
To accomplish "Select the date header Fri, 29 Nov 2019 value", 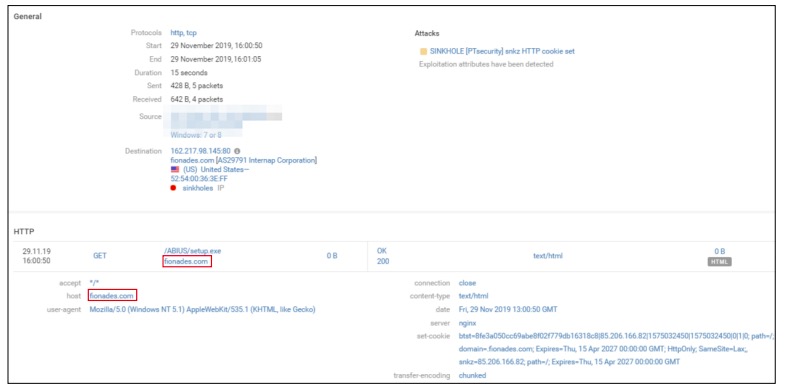I will [x=508, y=310].
